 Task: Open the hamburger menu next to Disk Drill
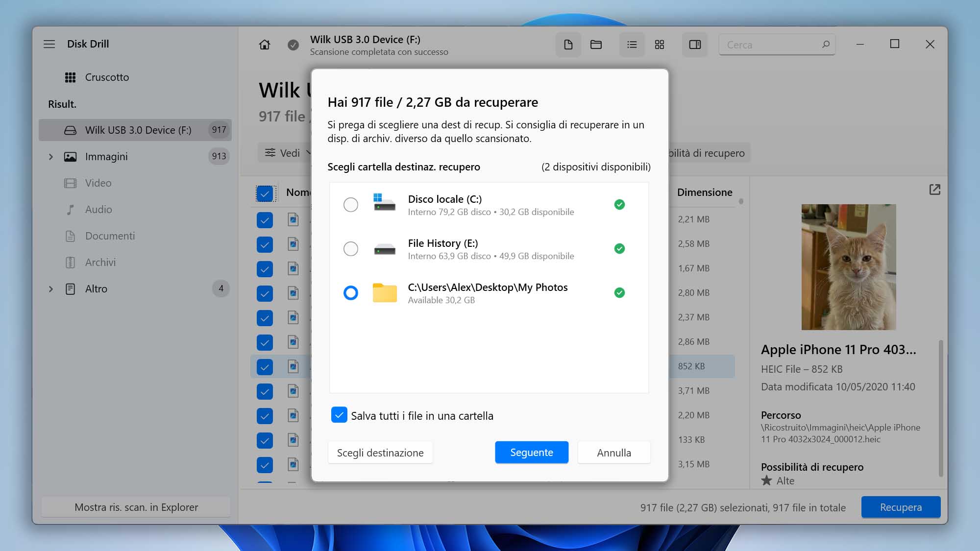49,44
